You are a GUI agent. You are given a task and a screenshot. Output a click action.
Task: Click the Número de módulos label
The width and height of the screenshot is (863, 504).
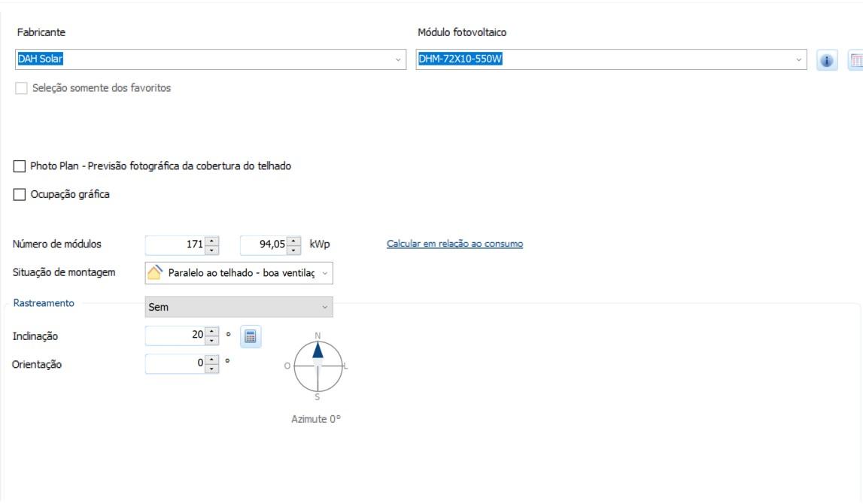click(x=56, y=244)
